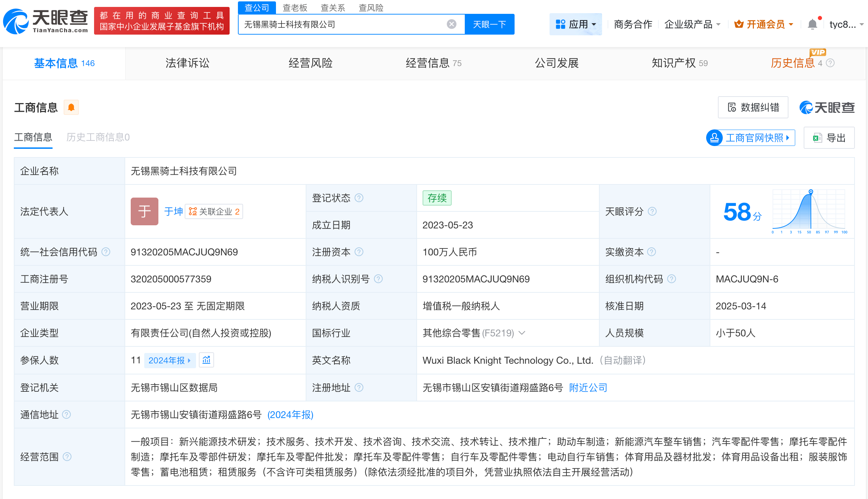Viewport: 868px width, 499px height.
Task: Click the chart icon next to 参保人数
Action: click(206, 360)
